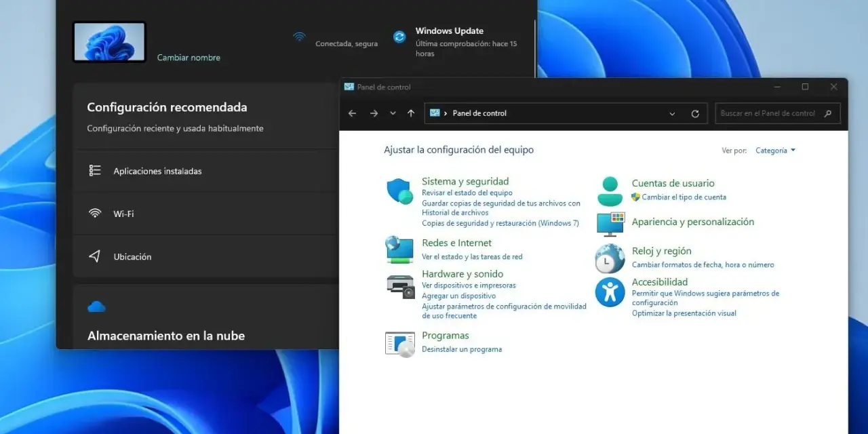The image size is (868, 434).
Task: Click Agregar un dispositivo
Action: tap(458, 296)
